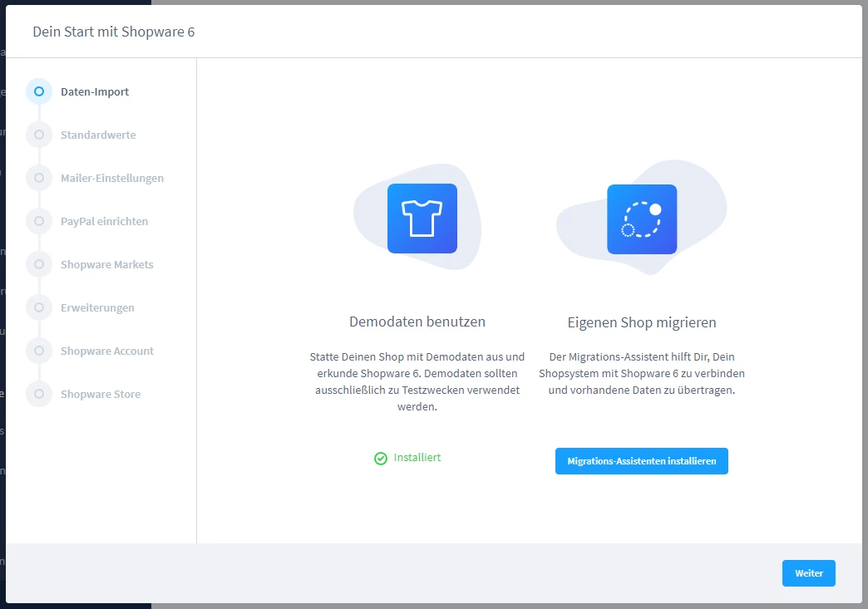Click the PayPal einrichten step circle
The width and height of the screenshot is (868, 609).
tap(39, 221)
